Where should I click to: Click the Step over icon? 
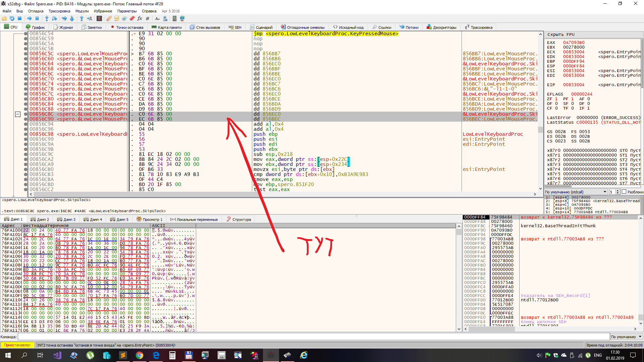coord(54,18)
